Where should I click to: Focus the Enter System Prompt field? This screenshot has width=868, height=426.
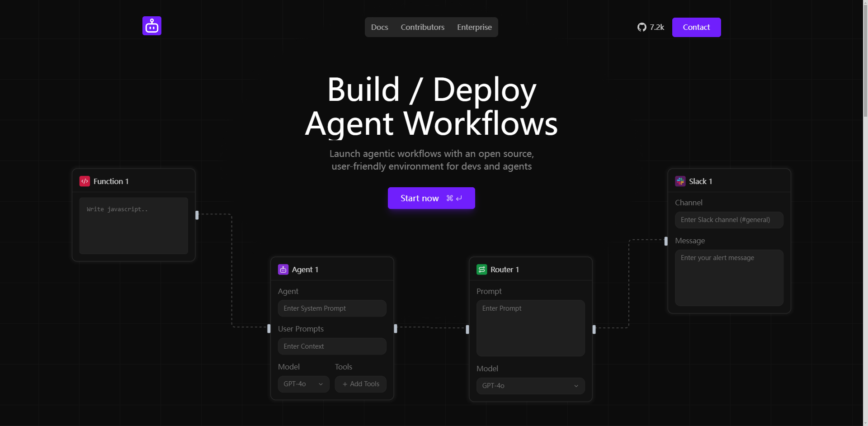(x=332, y=308)
